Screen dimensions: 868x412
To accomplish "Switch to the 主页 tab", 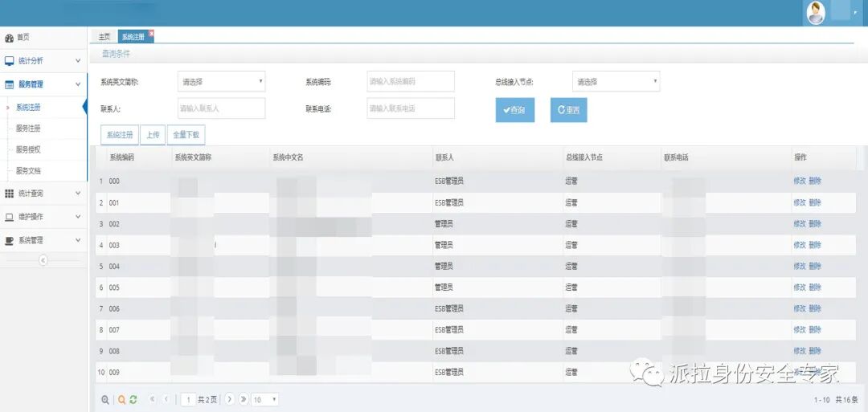I will click(104, 36).
